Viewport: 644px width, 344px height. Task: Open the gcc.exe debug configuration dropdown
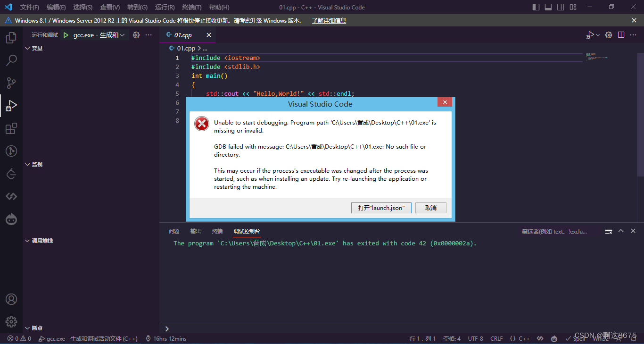[99, 35]
